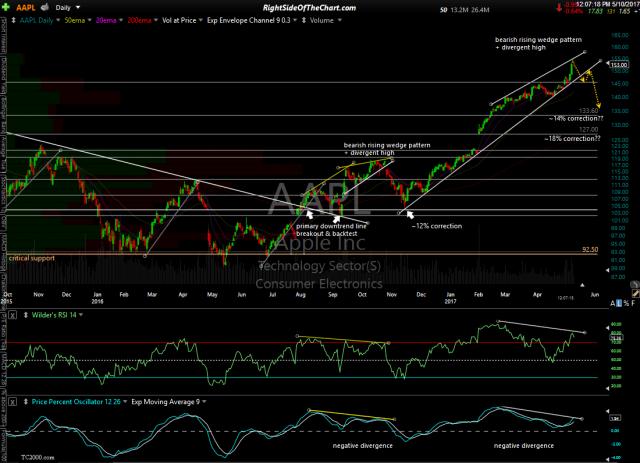Click the up-down arrows beside AAPL Daily

click(13, 20)
